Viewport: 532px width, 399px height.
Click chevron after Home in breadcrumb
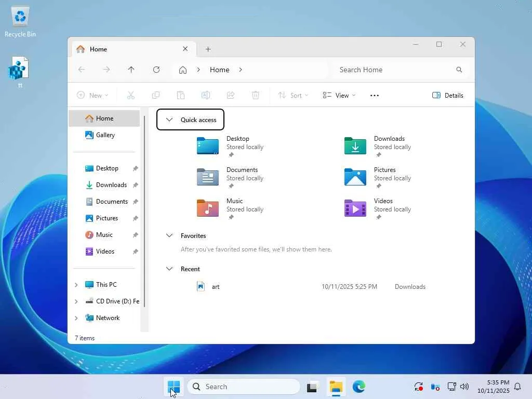(241, 70)
